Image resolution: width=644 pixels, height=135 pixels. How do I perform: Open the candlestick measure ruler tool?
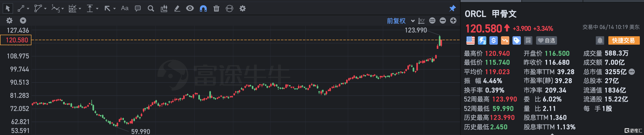click(x=164, y=9)
